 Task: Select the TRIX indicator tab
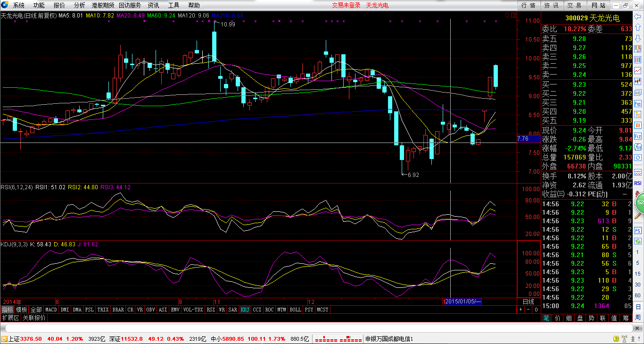pyautogui.click(x=103, y=310)
